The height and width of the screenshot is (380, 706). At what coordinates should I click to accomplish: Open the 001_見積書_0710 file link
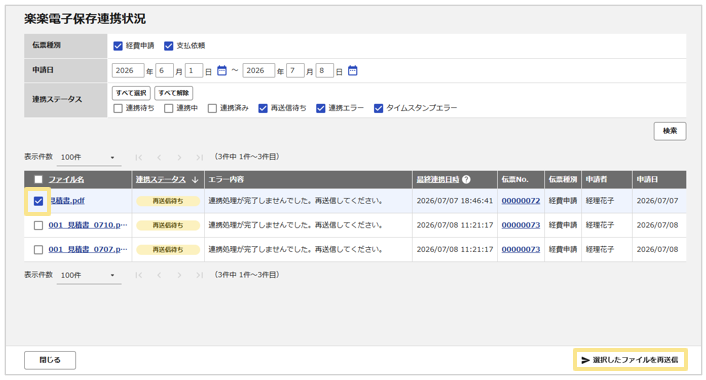click(x=88, y=225)
